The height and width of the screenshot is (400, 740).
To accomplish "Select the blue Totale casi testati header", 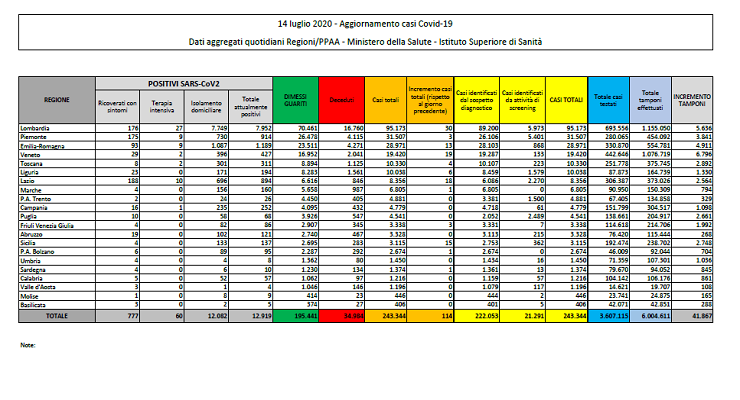I will tap(609, 100).
